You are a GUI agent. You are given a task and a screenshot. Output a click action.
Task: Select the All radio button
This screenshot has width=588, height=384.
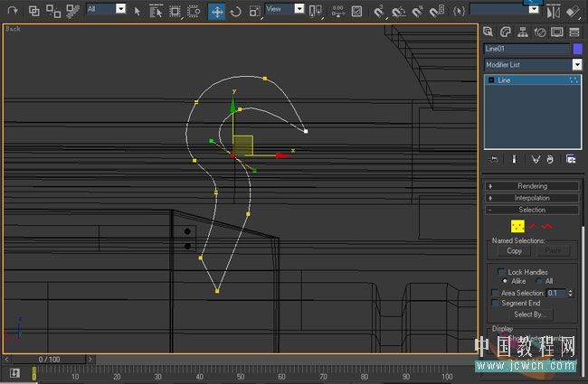point(539,281)
